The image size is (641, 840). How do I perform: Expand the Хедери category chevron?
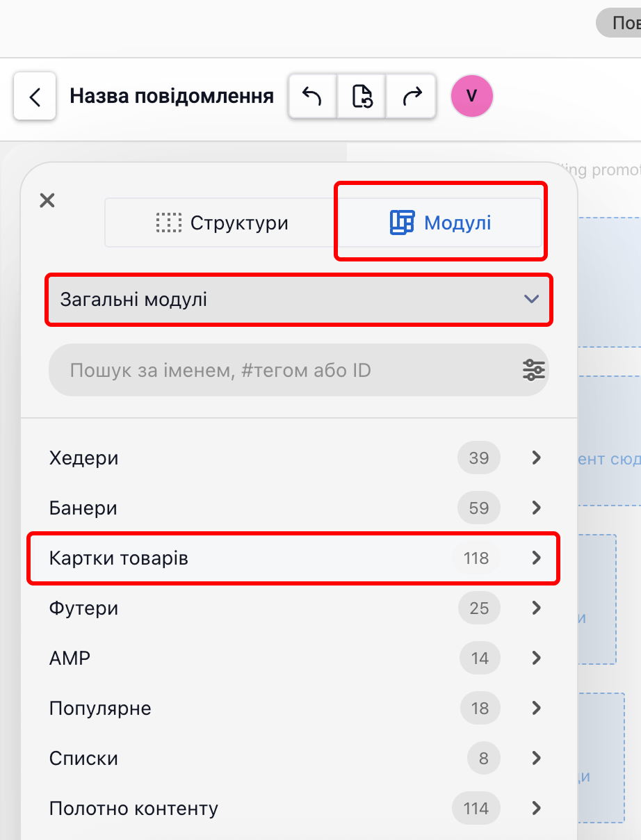coord(535,458)
